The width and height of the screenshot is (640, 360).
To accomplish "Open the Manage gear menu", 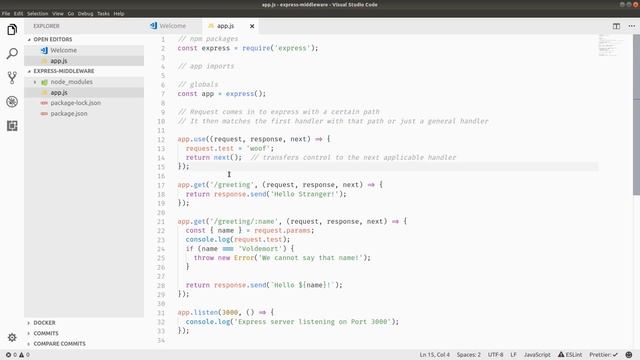I will pyautogui.click(x=12, y=338).
